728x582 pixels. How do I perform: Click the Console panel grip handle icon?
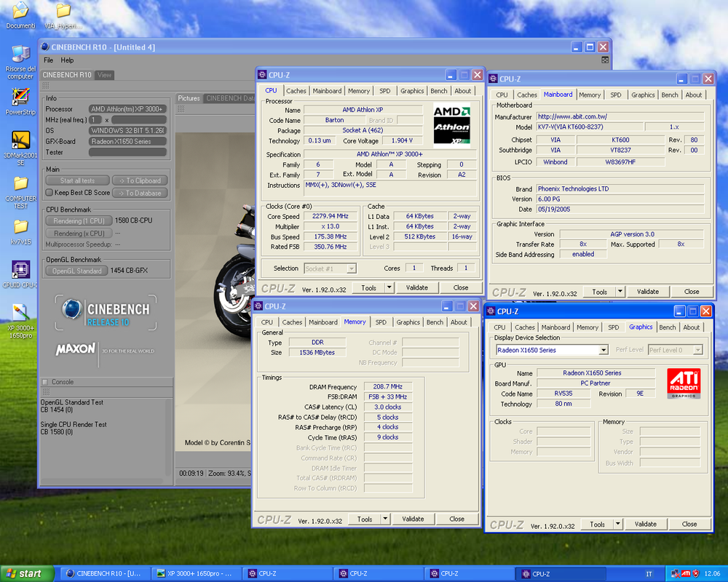(45, 392)
